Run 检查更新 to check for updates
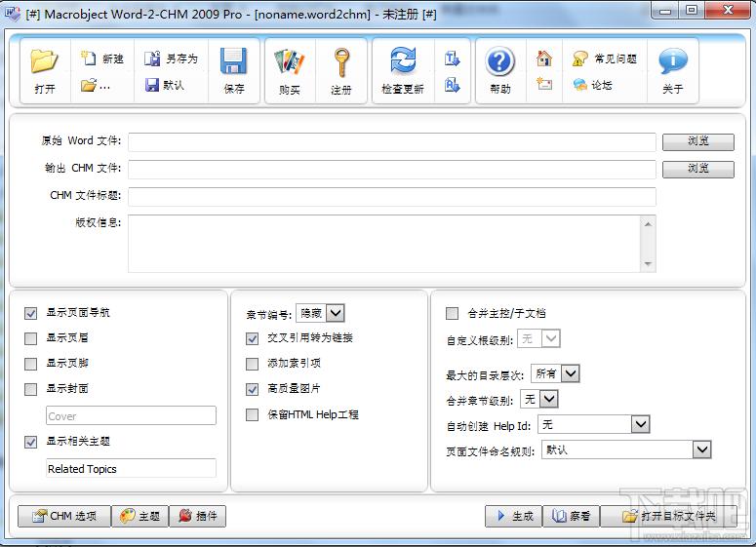The image size is (756, 547). coord(403,71)
